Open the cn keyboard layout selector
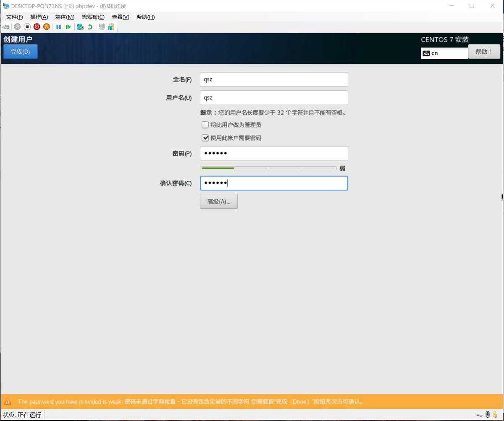Screen dimensions: 504x421 [x=444, y=53]
